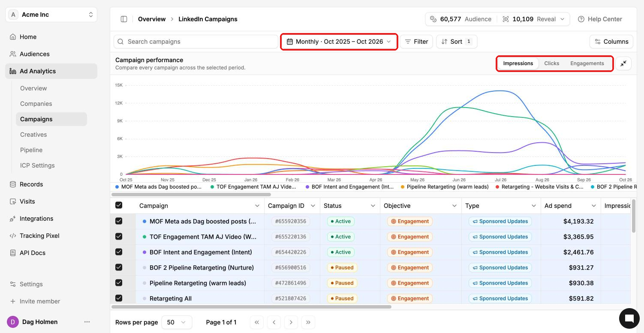The image size is (644, 333).
Task: Open the Rows per page dropdown
Action: click(177, 322)
